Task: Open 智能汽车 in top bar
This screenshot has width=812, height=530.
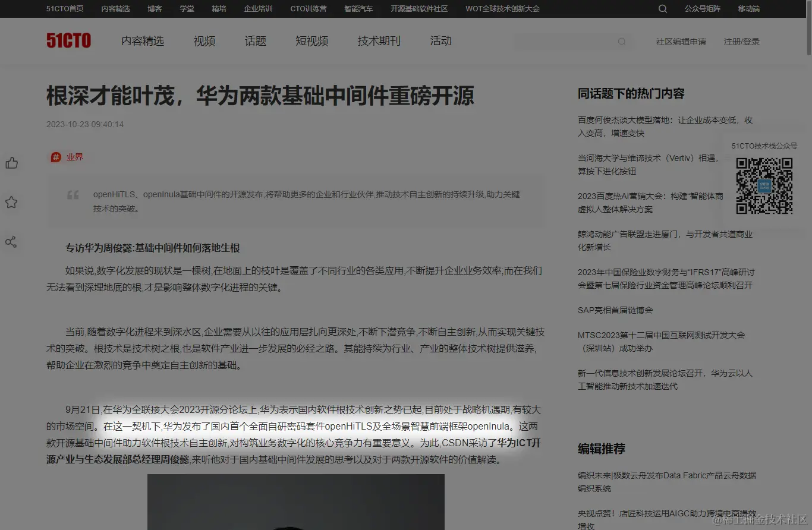Action: pos(358,9)
